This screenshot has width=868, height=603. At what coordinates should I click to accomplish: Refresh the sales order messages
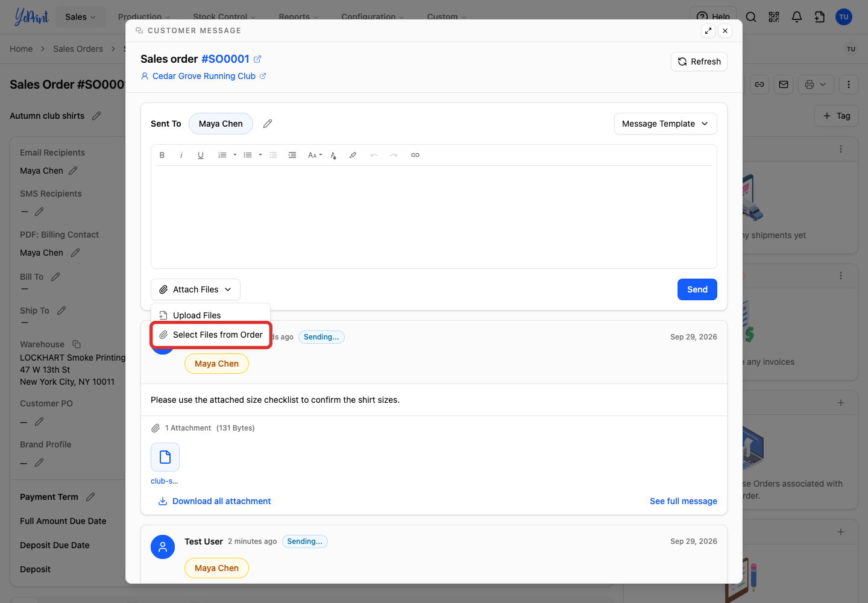click(x=699, y=62)
